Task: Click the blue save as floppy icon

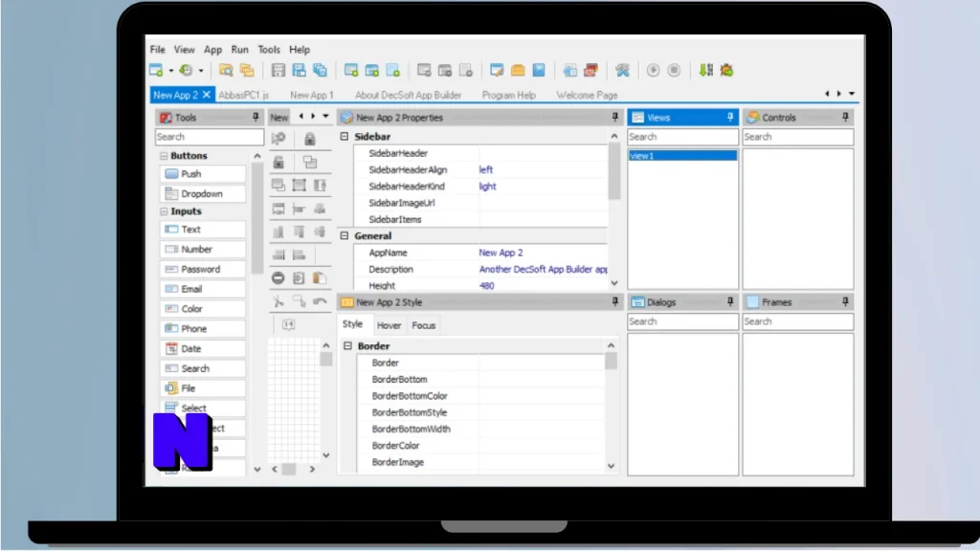Action: click(299, 70)
